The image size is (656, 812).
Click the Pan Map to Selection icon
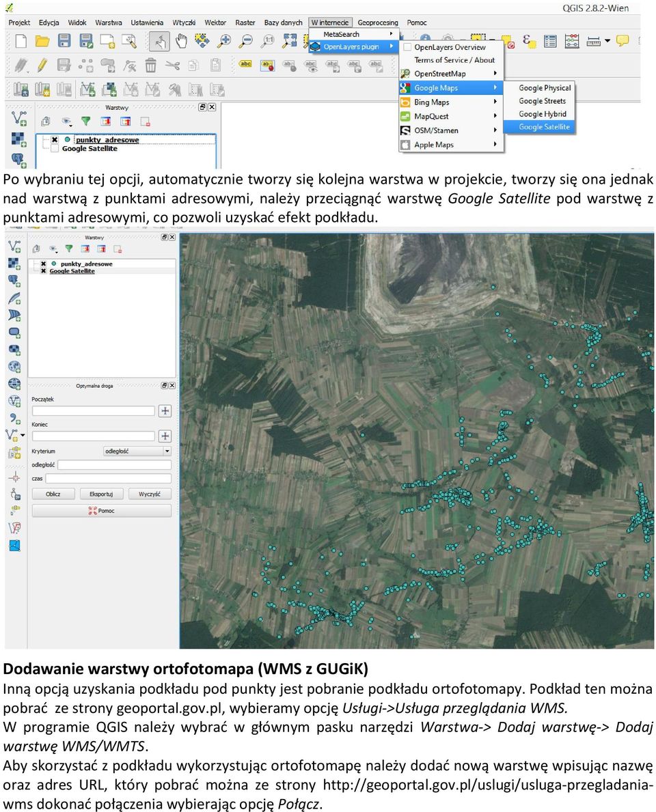(202, 41)
